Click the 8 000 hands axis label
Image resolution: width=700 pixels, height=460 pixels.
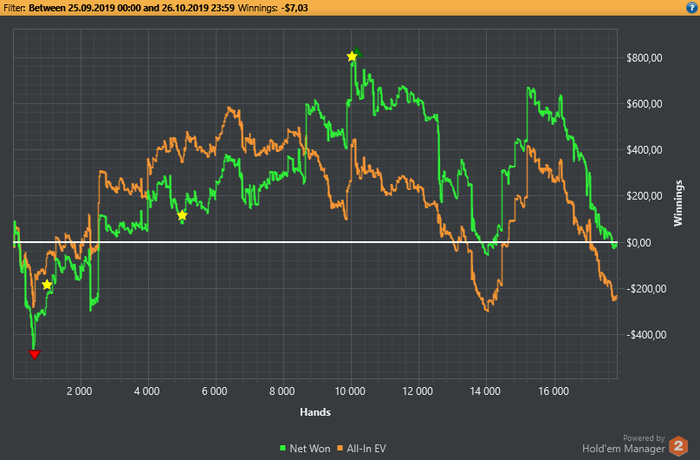[x=282, y=391]
